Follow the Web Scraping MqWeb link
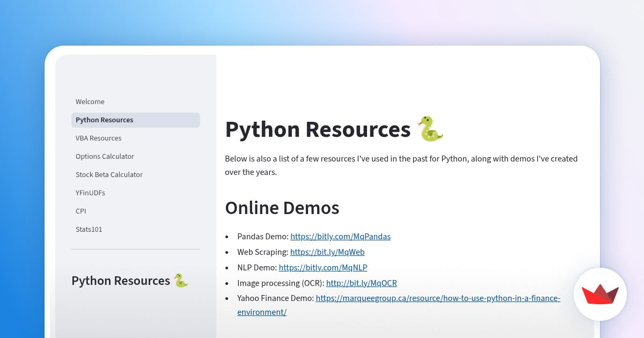The height and width of the screenshot is (338, 644). coord(327,252)
